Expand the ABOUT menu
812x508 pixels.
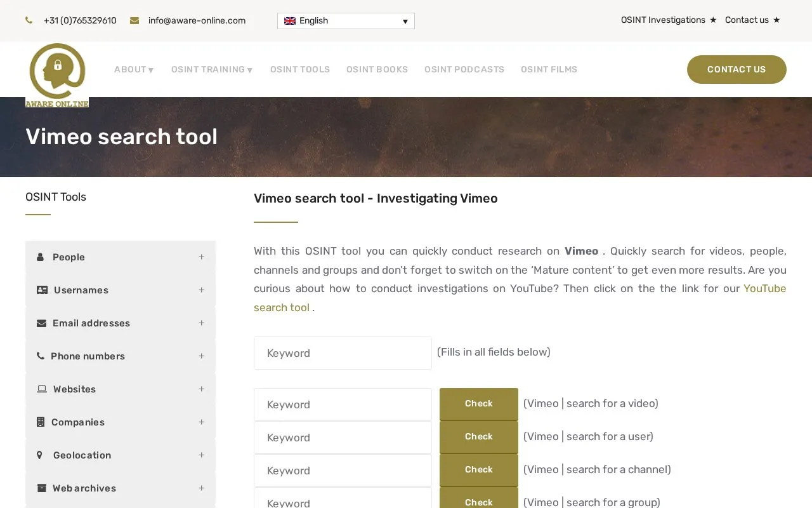[x=134, y=70]
